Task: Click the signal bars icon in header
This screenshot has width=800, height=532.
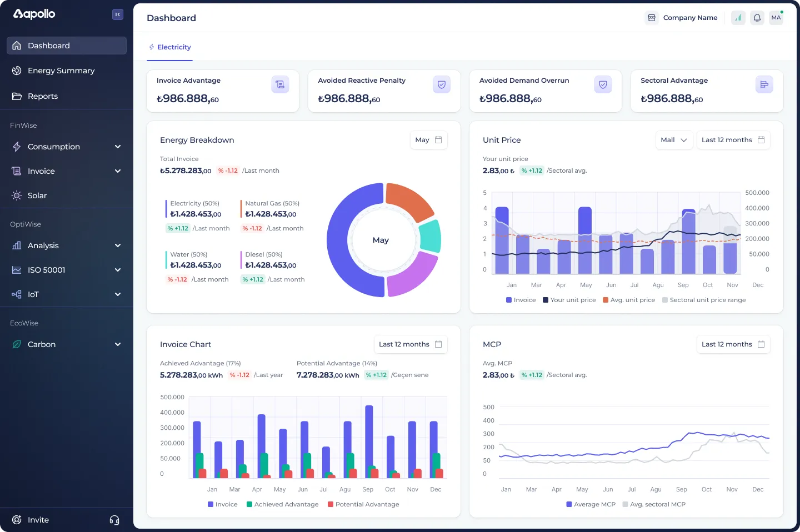Action: click(x=738, y=18)
